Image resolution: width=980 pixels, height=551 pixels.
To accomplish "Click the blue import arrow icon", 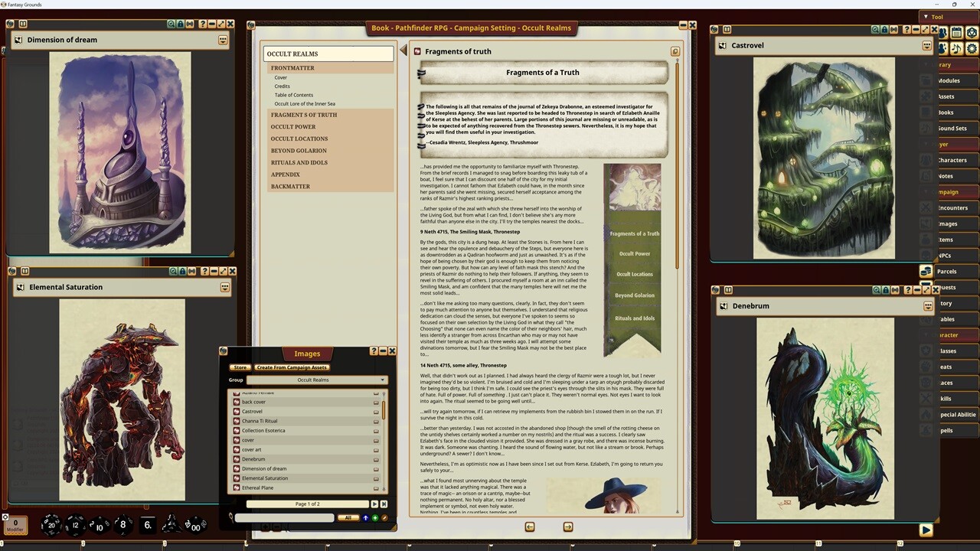I will click(x=365, y=518).
